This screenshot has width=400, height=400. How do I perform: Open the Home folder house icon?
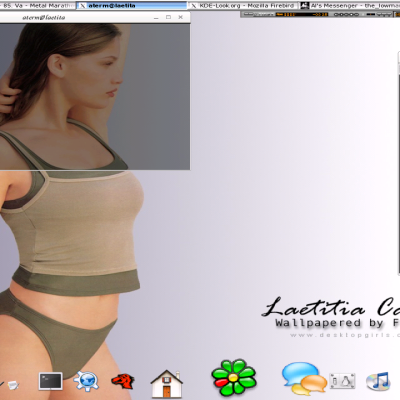166,383
